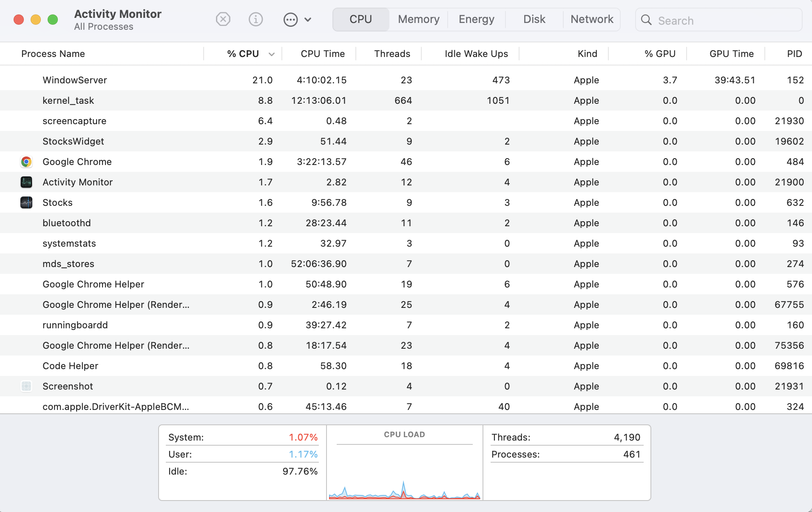Viewport: 812px width, 512px height.
Task: Select the Disk tab
Action: (x=534, y=20)
